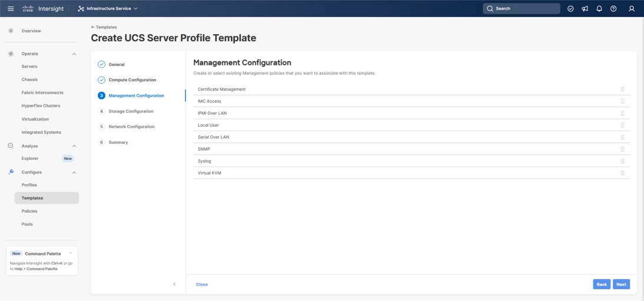Click the Close link at bottom
The image size is (644, 301).
[202, 284]
